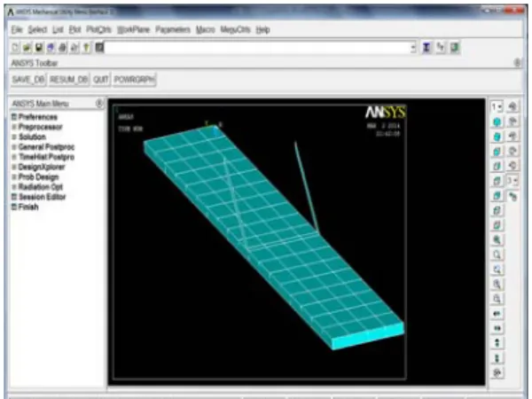Image resolution: width=532 pixels, height=399 pixels.
Task: Expand the Solution tree node
Action: (x=14, y=137)
